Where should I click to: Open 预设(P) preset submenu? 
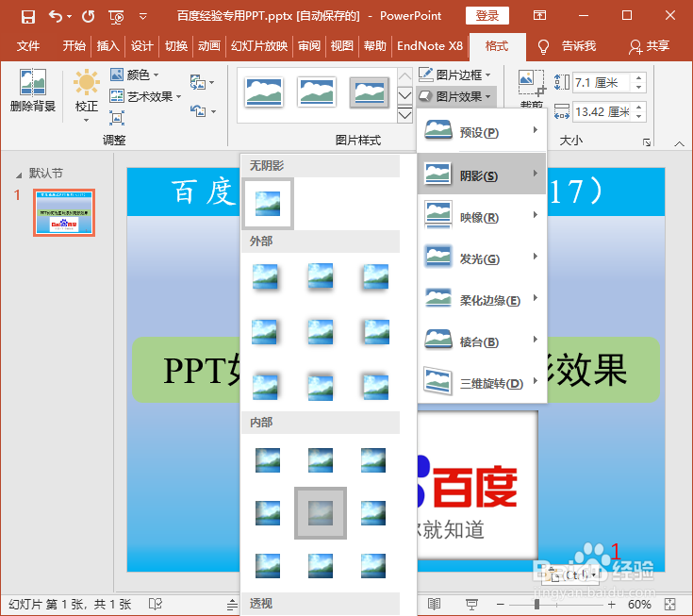click(x=482, y=132)
